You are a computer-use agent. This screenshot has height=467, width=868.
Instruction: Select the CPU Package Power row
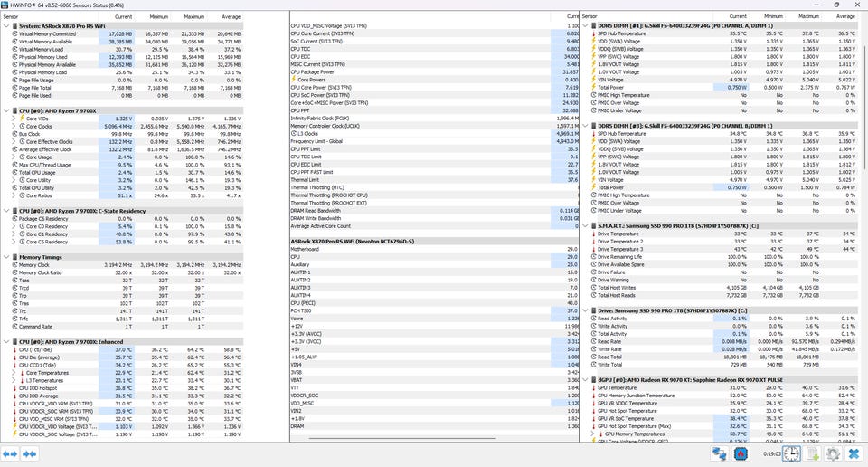point(435,72)
